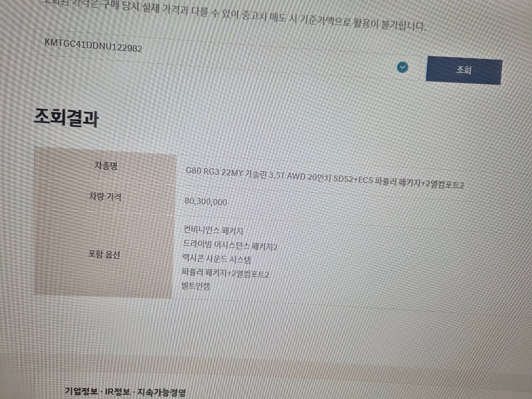Click the blue check mark icon
This screenshot has height=399, width=532.
[403, 68]
